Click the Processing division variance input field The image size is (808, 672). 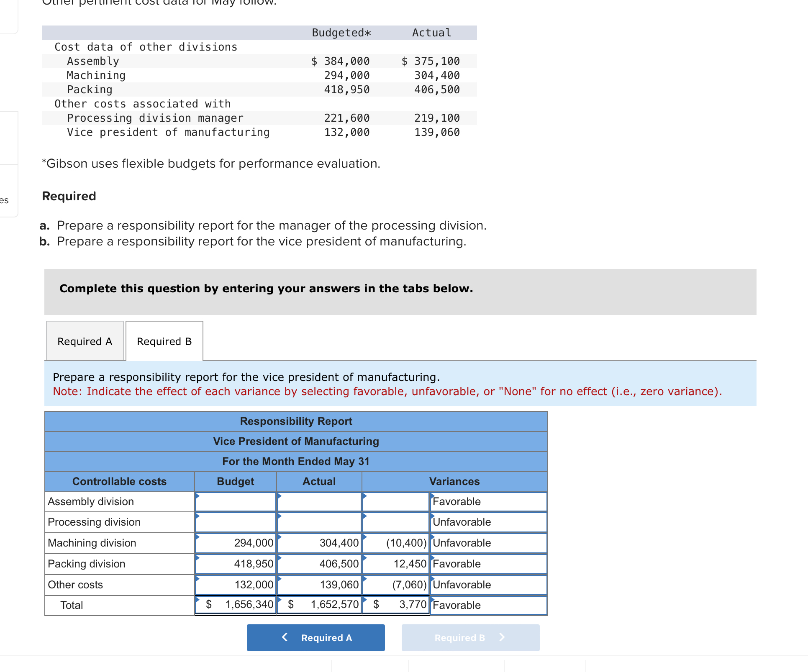click(x=395, y=522)
